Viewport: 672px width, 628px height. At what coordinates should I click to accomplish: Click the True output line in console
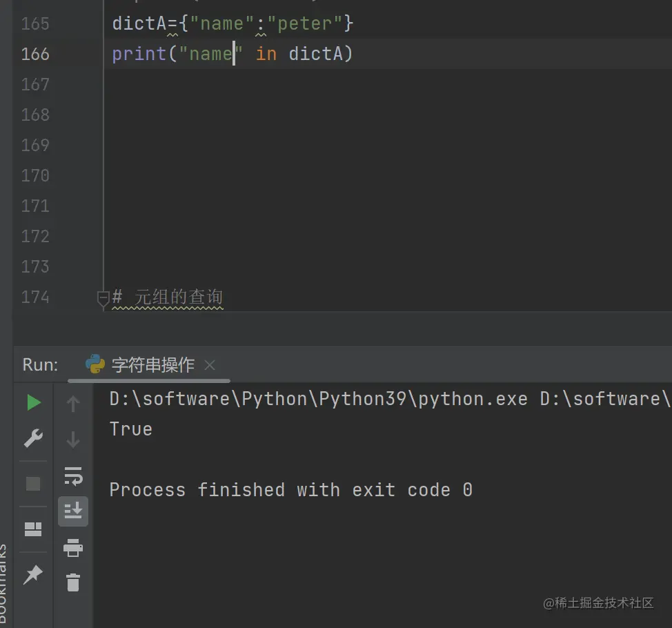[x=130, y=429]
